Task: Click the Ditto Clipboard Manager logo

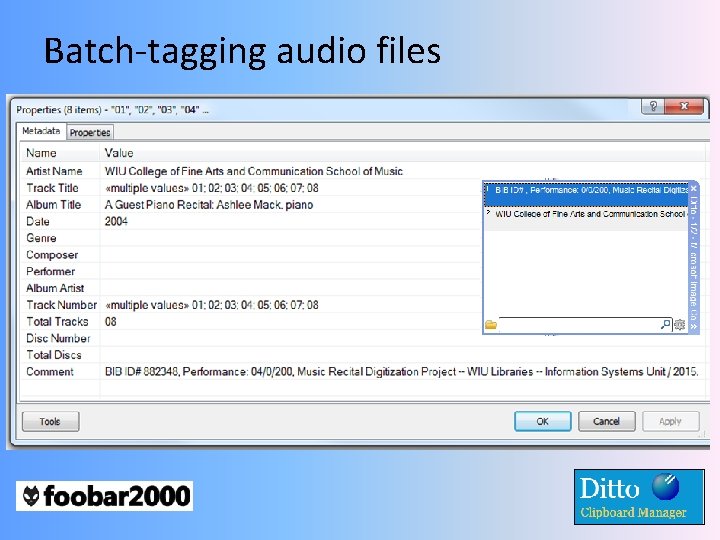Action: 639,497
